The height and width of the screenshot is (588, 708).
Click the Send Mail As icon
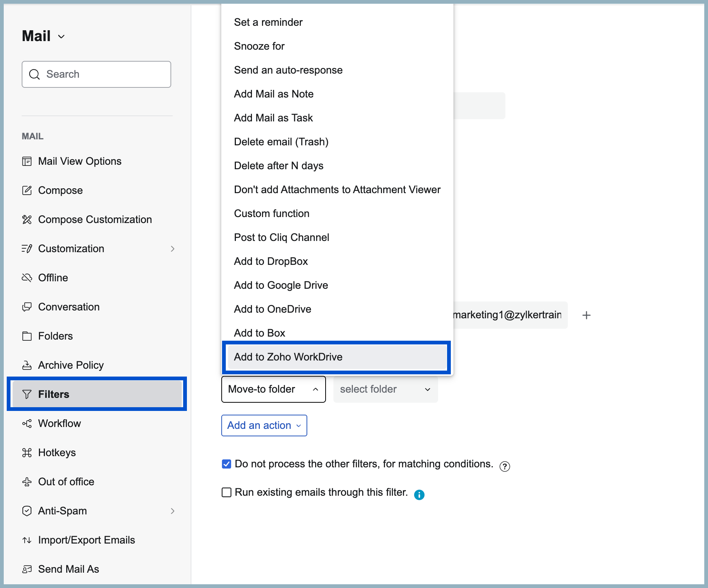pos(27,569)
